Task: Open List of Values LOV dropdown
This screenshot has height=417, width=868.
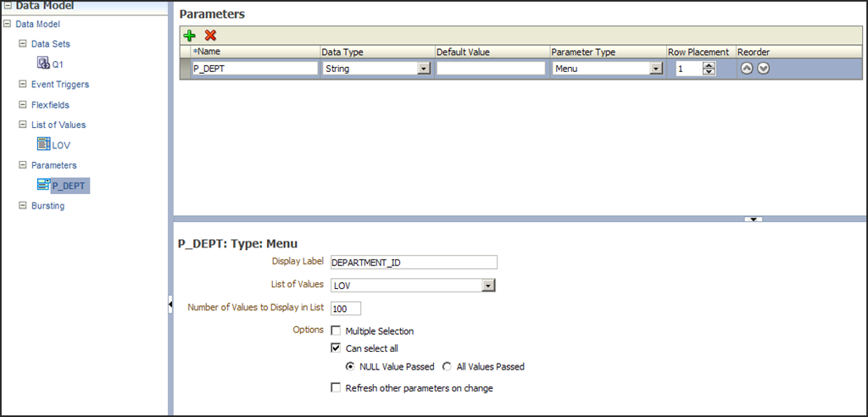Action: pos(487,286)
